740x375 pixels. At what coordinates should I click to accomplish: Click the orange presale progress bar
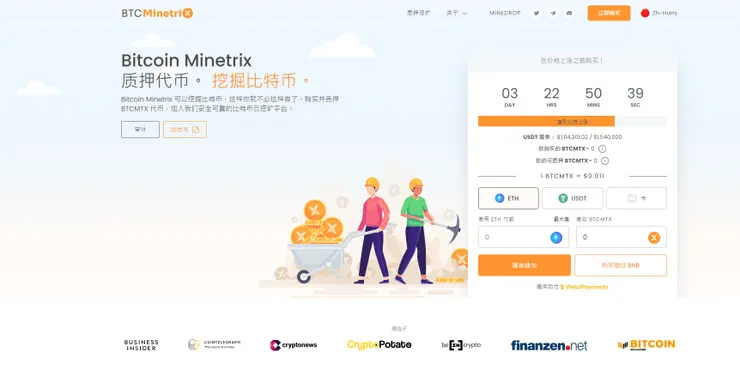[546, 121]
